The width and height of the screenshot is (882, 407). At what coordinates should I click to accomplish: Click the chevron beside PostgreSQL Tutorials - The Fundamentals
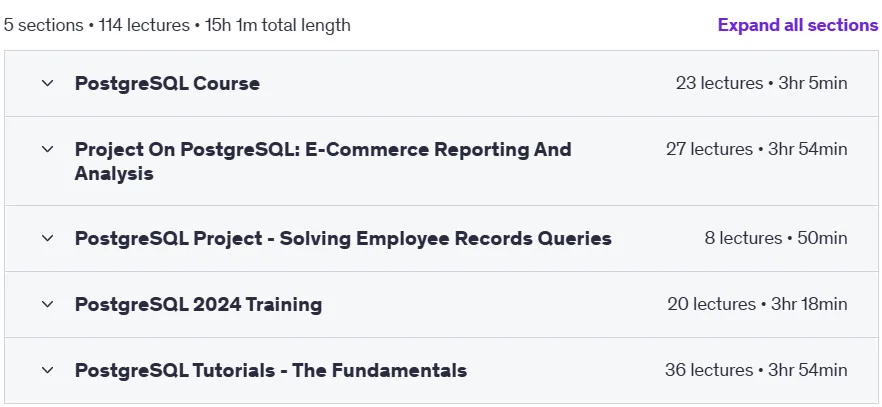pos(48,370)
